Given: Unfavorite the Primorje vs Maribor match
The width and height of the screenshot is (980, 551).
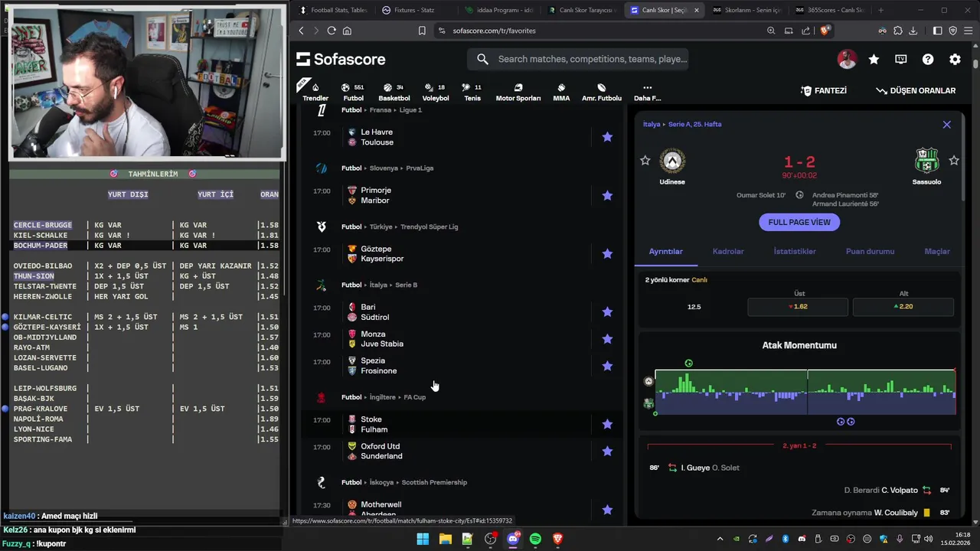Looking at the screenshot, I should pyautogui.click(x=607, y=195).
